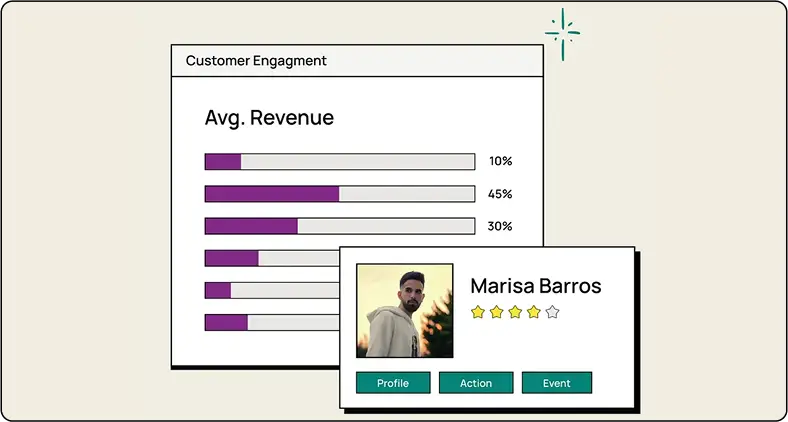
Task: Click the Action button
Action: coord(476,383)
